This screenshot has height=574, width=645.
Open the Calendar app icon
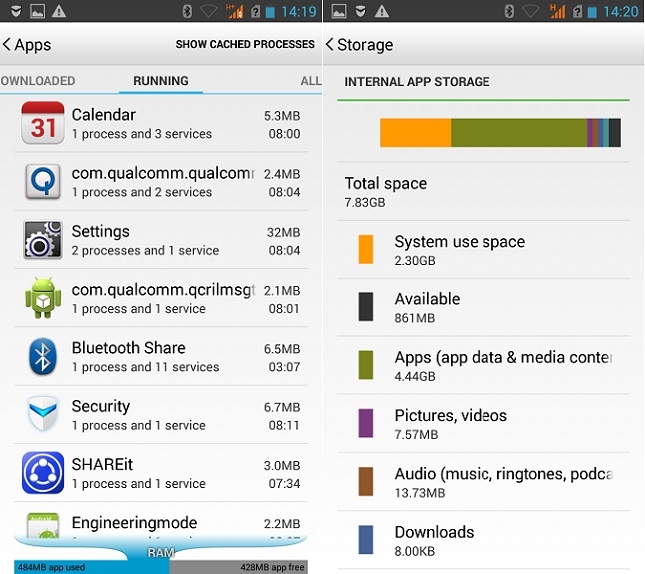(x=43, y=123)
